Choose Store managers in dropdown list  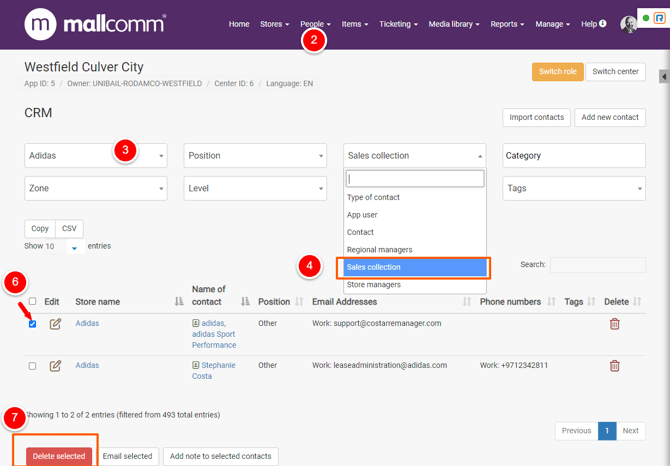pos(415,284)
